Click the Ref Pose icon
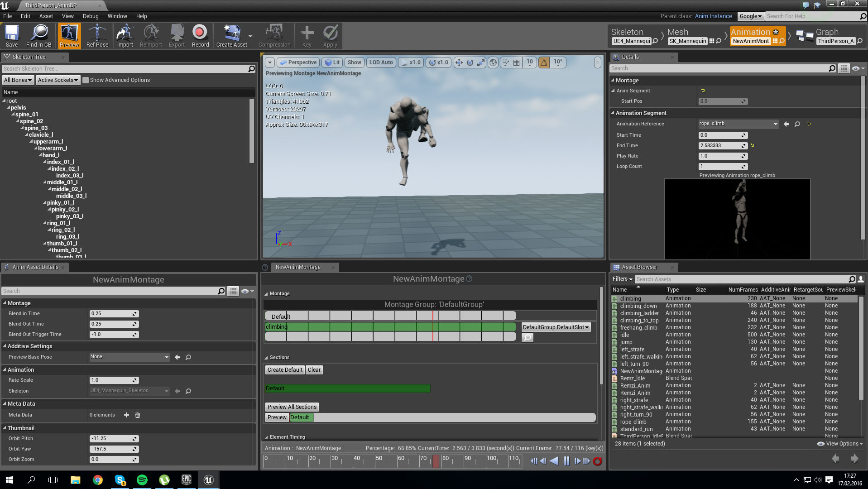 click(x=97, y=36)
